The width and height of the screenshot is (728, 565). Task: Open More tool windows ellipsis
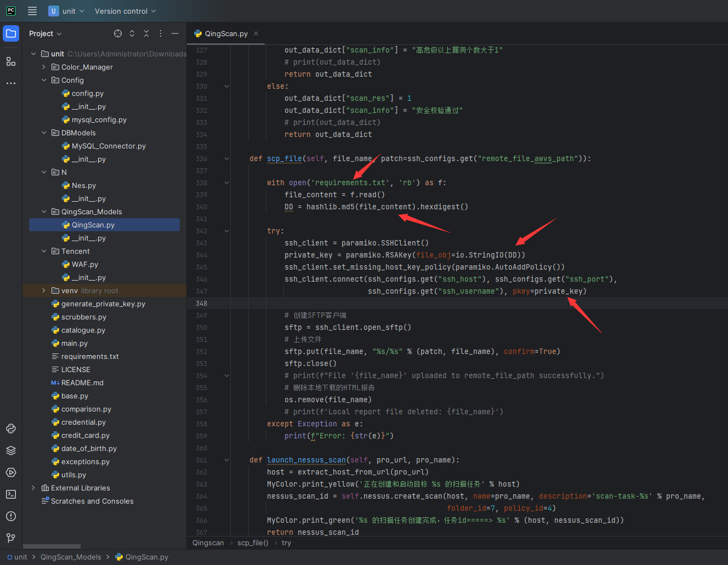click(11, 83)
